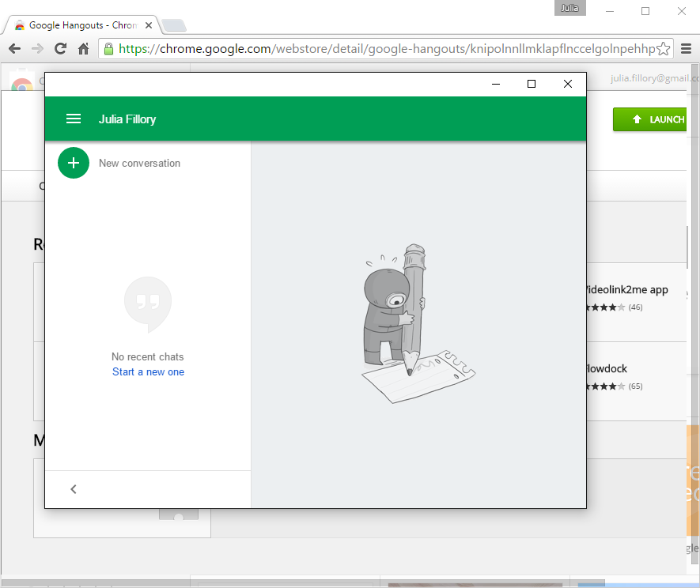Expand the julia.fillory@gmail.com account menu
This screenshot has width=700, height=588.
[655, 78]
